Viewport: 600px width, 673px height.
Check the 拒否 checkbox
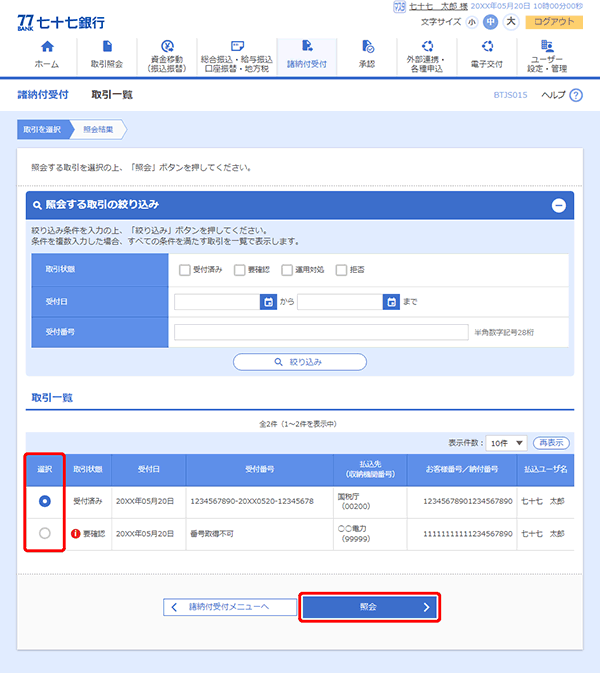coord(341,270)
